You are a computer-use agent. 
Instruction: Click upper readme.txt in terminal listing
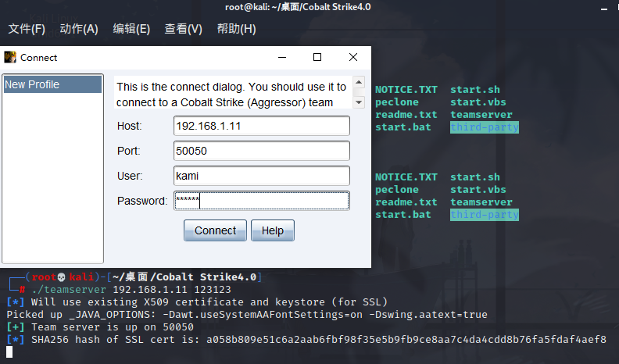tap(406, 115)
